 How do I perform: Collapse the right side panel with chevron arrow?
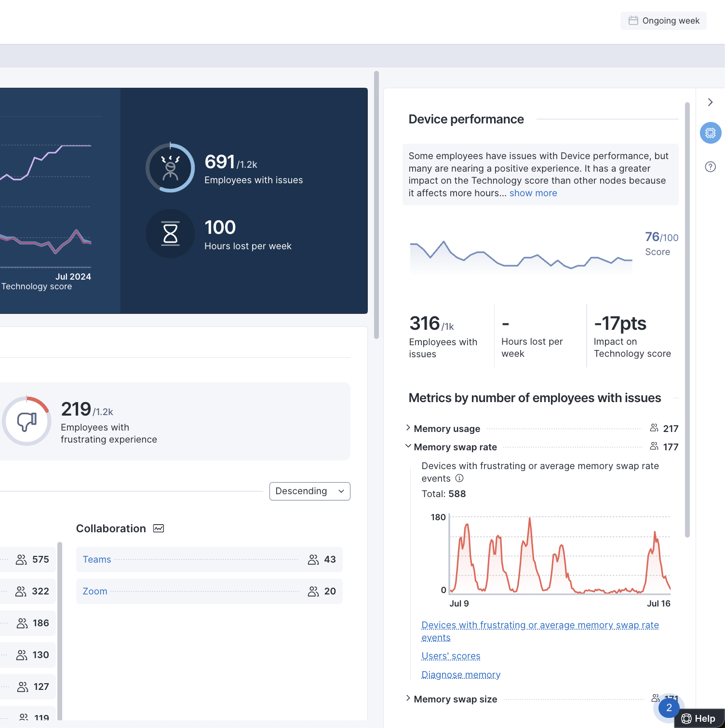click(710, 102)
